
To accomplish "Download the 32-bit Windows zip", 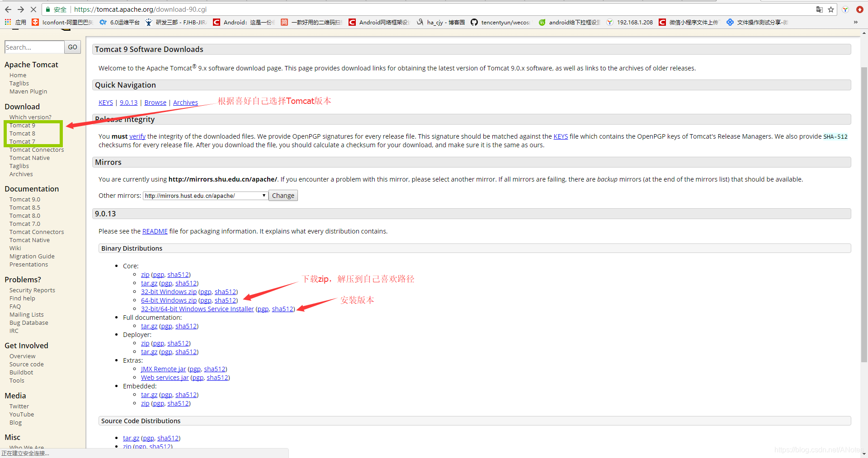I will point(169,292).
